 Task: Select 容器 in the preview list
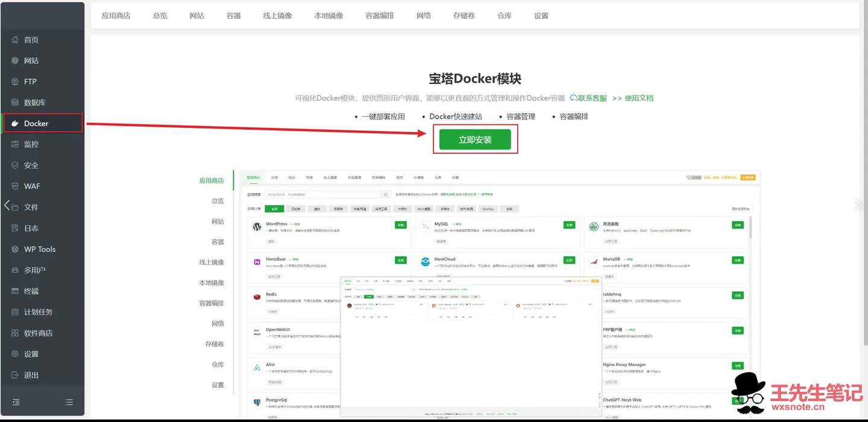(x=218, y=242)
